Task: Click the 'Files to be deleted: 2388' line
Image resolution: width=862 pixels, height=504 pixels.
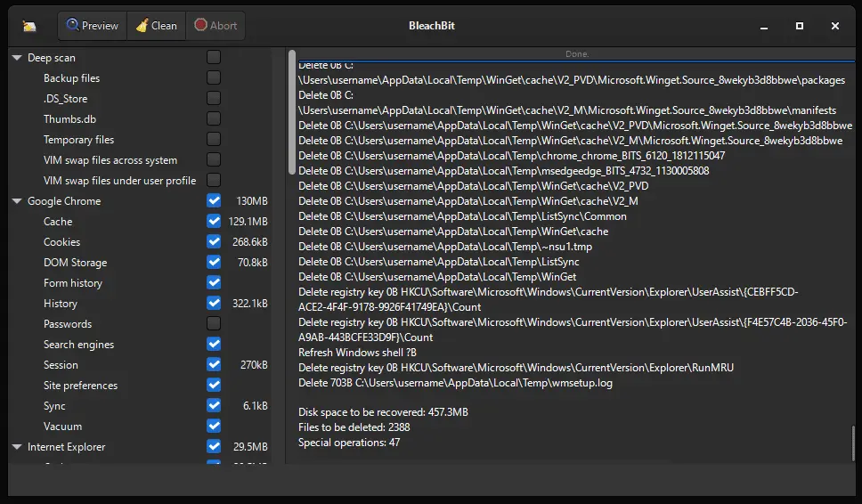Action: click(354, 427)
